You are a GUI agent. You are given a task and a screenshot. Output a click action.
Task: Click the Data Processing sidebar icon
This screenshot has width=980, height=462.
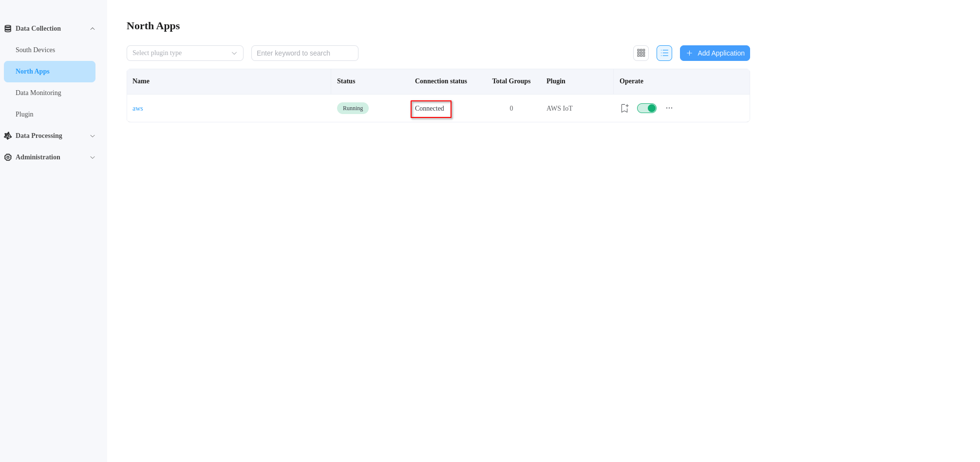point(7,135)
